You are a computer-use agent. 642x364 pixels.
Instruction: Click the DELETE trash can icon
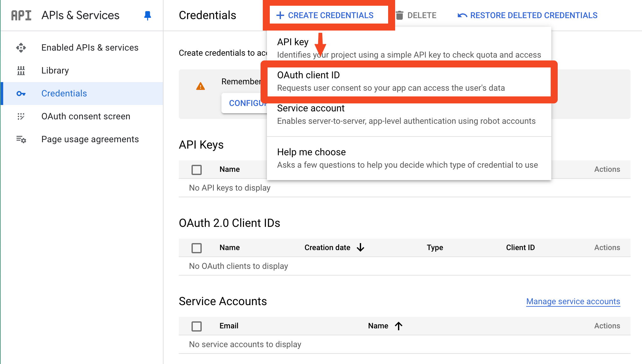point(400,15)
